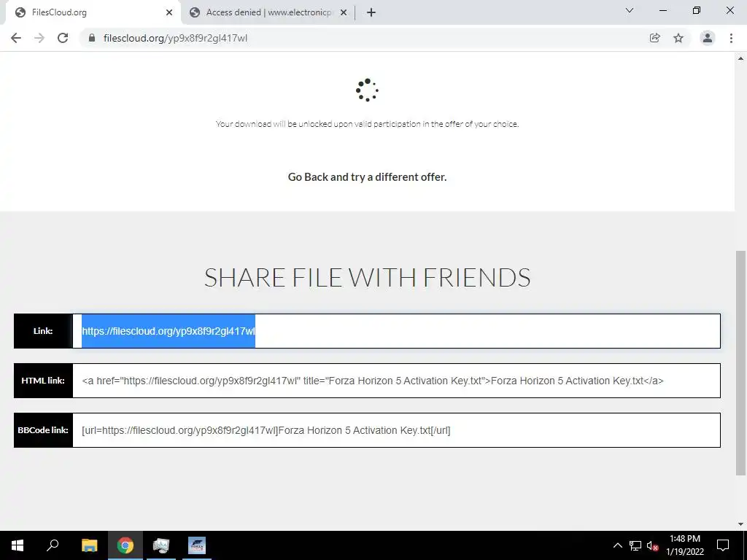747x560 pixels.
Task: Open File Explorer from taskbar
Action: [x=90, y=545]
